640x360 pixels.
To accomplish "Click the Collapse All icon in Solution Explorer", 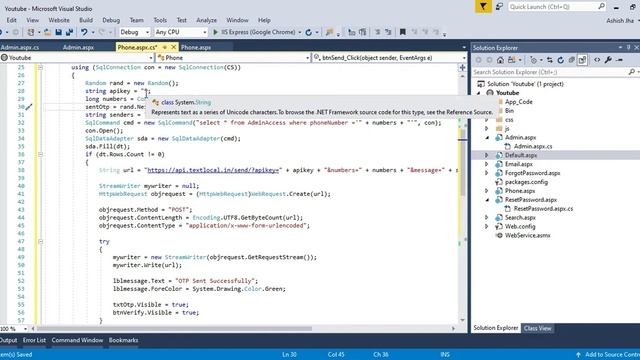I will (571, 60).
